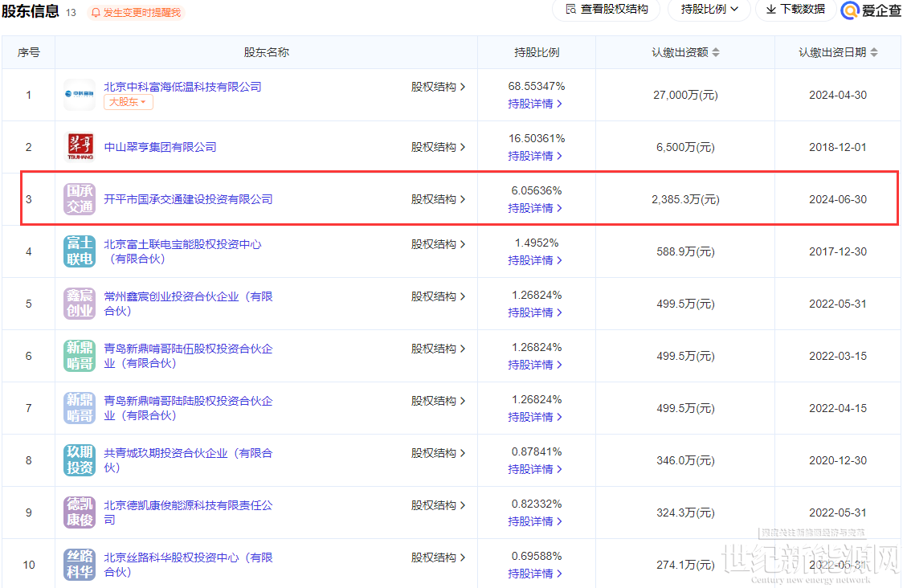Open 持股详情 for 68.55347% shareholder
Screen dimensions: 907x588
pyautogui.click(x=535, y=104)
